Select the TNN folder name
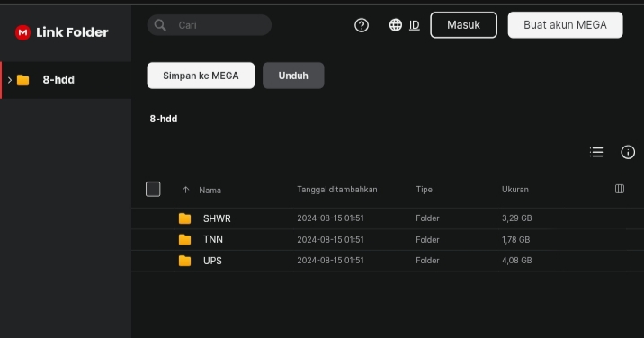This screenshot has width=644, height=338. tap(213, 239)
